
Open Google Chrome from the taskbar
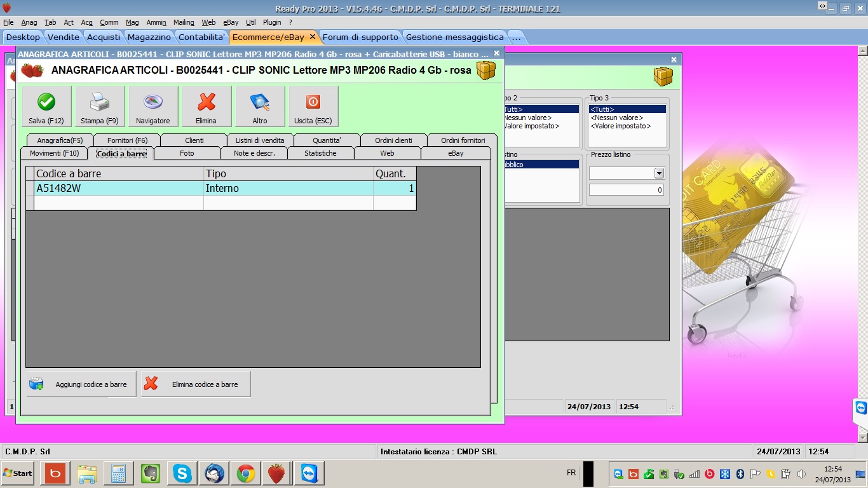click(246, 473)
